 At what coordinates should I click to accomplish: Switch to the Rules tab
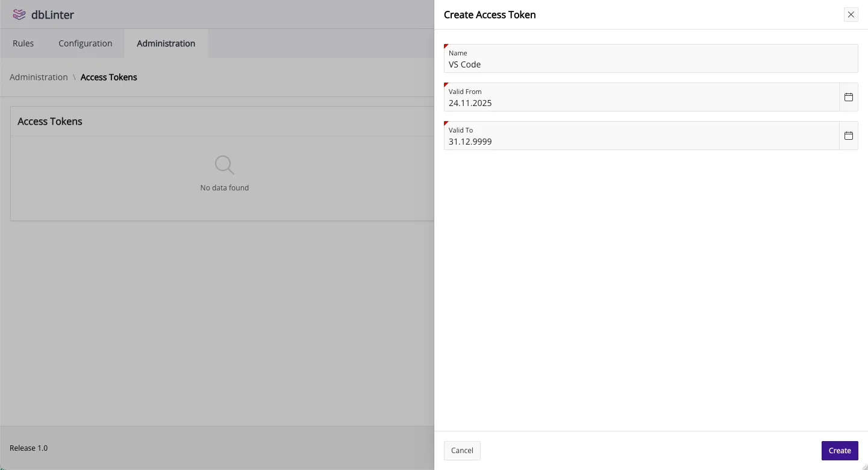coord(23,43)
